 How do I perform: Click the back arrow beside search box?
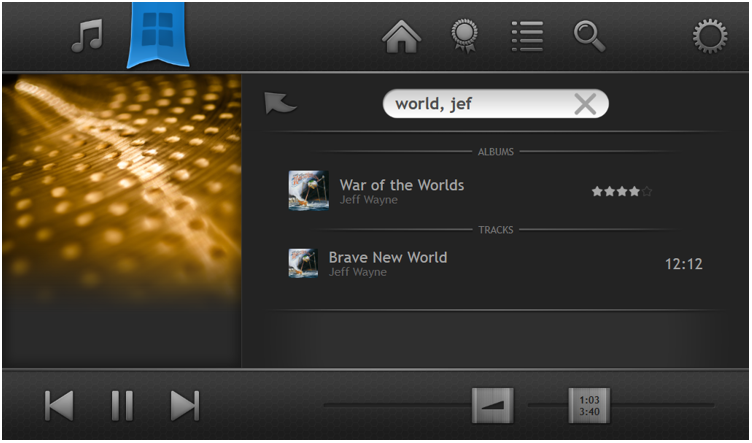(280, 103)
